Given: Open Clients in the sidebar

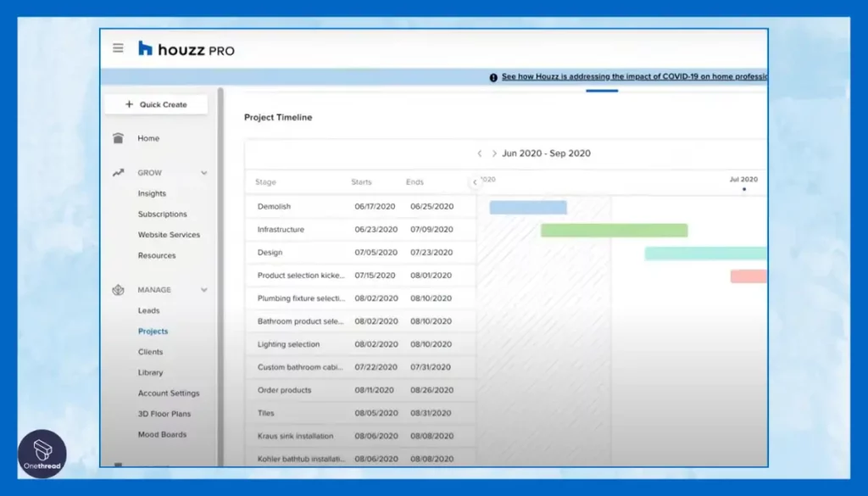Looking at the screenshot, I should [x=150, y=352].
